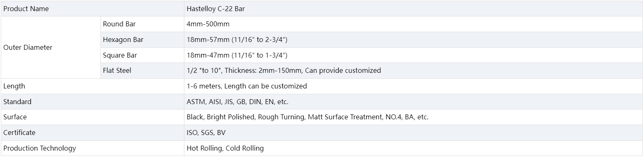Select the Standard row label
644x158 pixels.
(x=17, y=102)
